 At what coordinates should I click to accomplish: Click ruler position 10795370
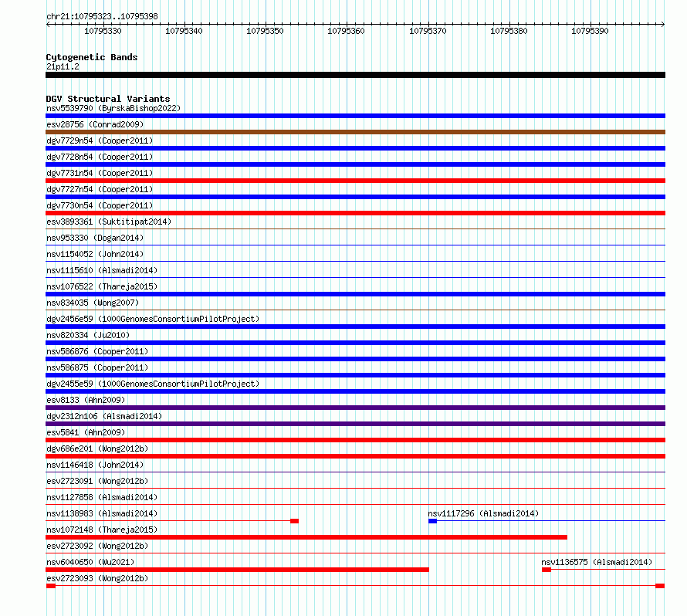point(428,31)
